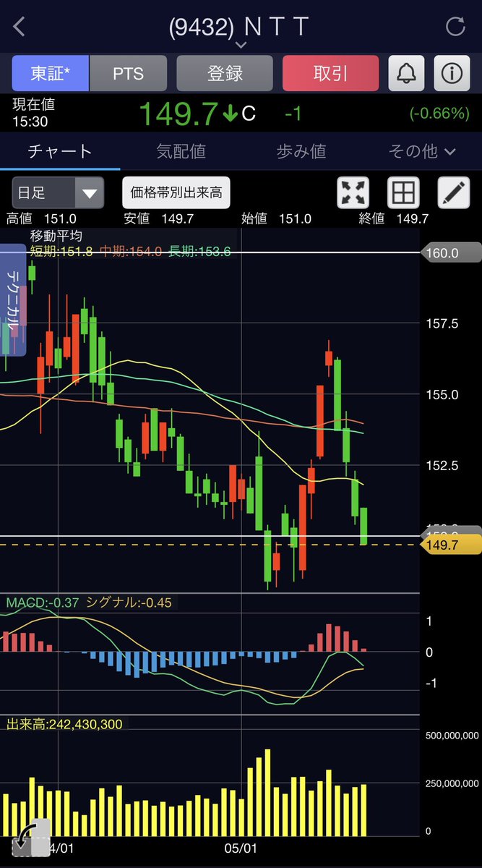Tap current price 149.7 display
482x868 pixels.
tap(178, 114)
